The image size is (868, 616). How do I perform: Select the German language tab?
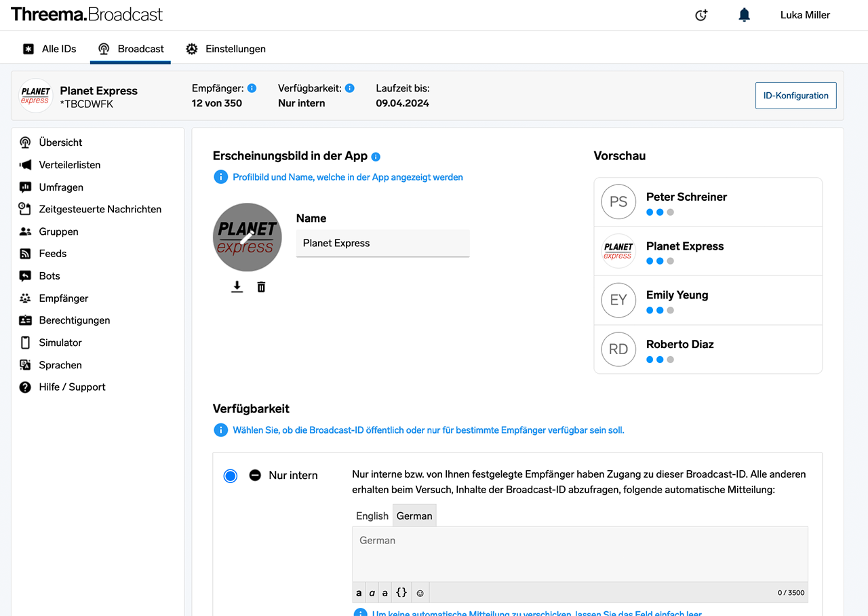pos(414,516)
